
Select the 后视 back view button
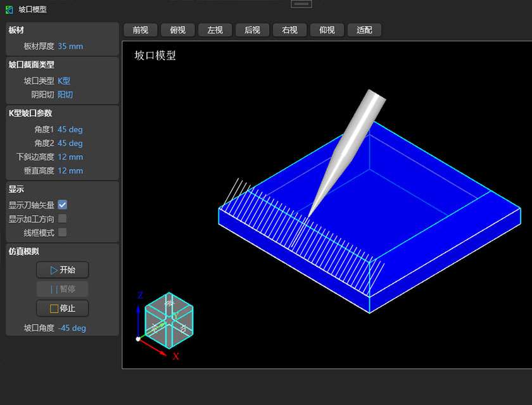(x=252, y=30)
